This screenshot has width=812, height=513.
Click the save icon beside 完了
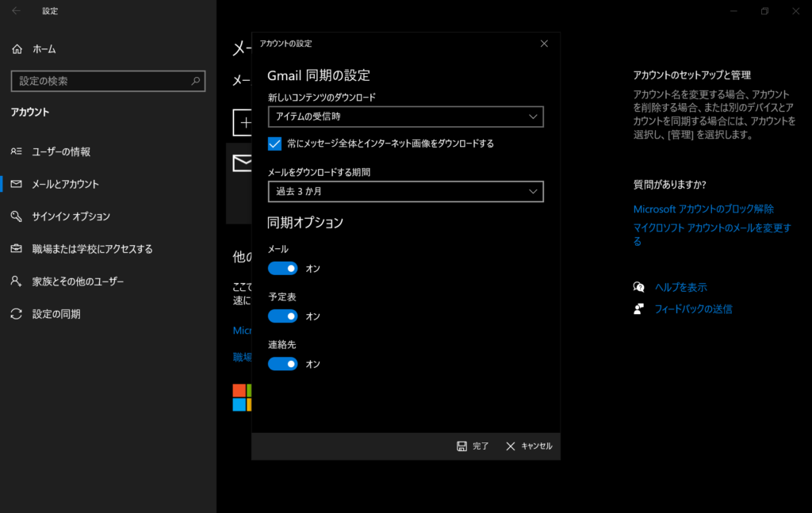point(462,446)
